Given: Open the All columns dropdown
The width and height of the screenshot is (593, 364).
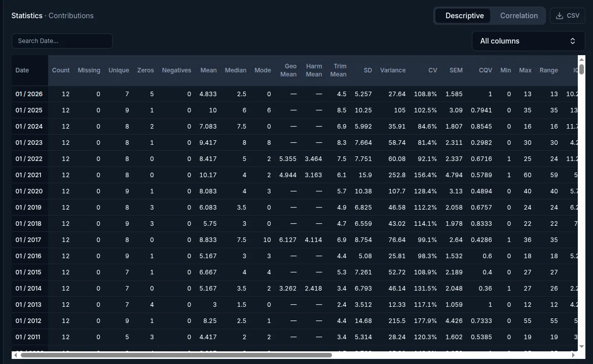Looking at the screenshot, I should (x=528, y=41).
